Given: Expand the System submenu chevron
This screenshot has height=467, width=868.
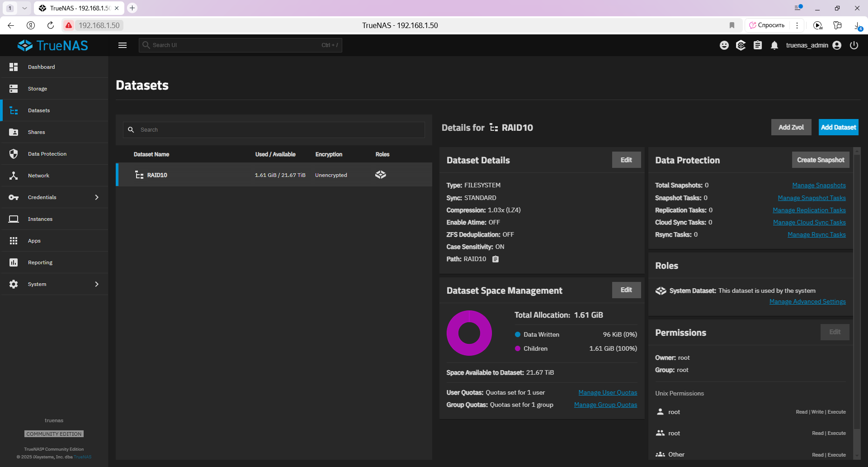Looking at the screenshot, I should (97, 284).
